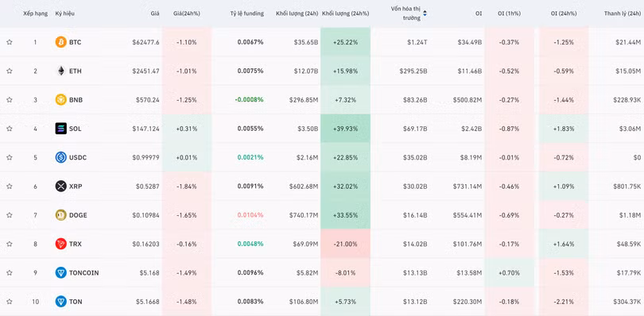Screen dimensions: 644x316
Task: Mark XRP as favorite with star
Action: (10, 187)
